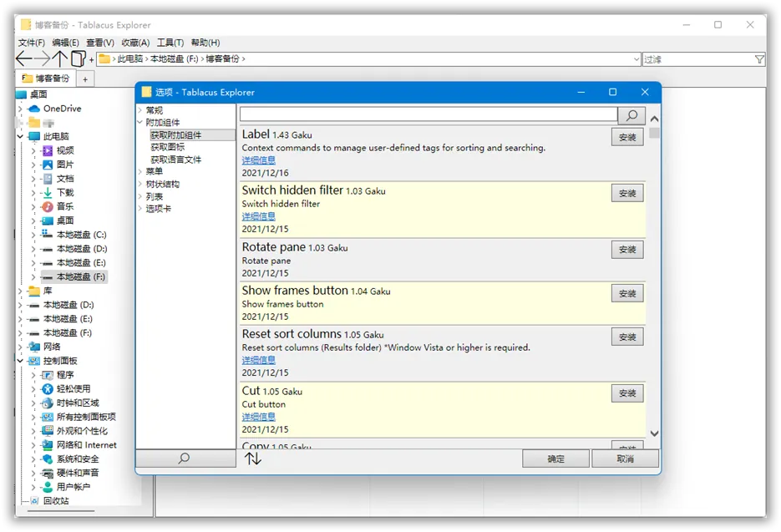The width and height of the screenshot is (781, 532).
Task: Select 获取图标 in options tree
Action: tap(168, 147)
